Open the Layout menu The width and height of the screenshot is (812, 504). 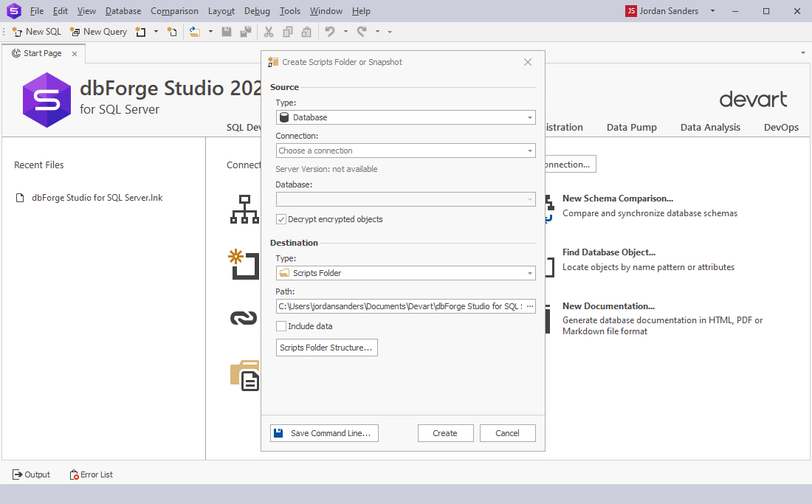click(221, 11)
